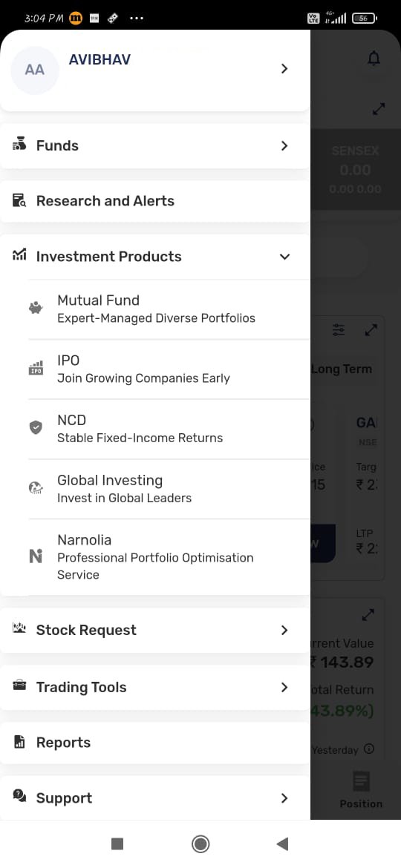The height and width of the screenshot is (868, 401).
Task: Click the AA profile avatar
Action: [35, 70]
